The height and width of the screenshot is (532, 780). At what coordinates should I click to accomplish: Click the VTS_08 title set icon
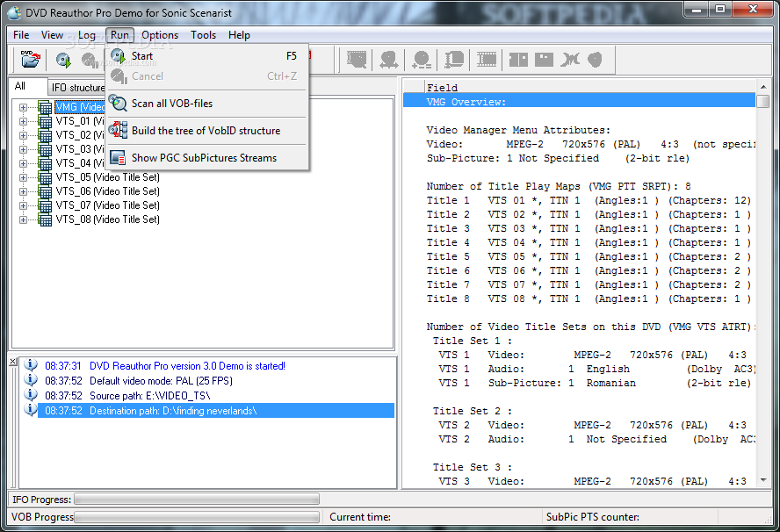[45, 219]
